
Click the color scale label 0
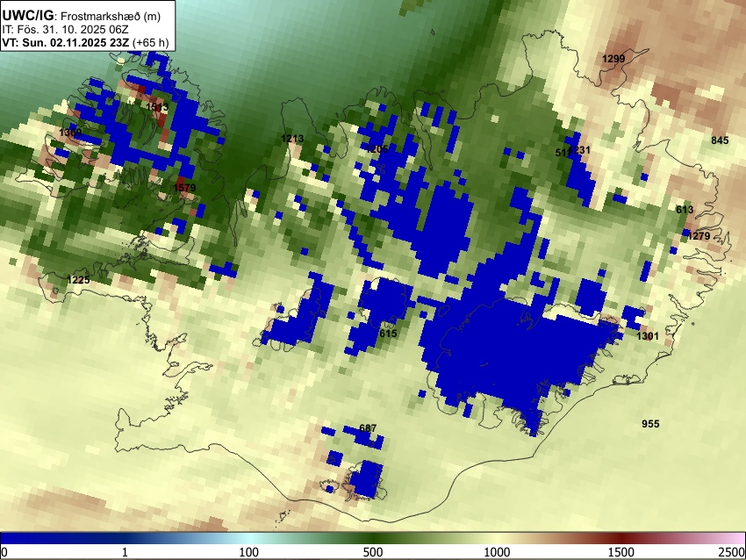(x=4, y=552)
